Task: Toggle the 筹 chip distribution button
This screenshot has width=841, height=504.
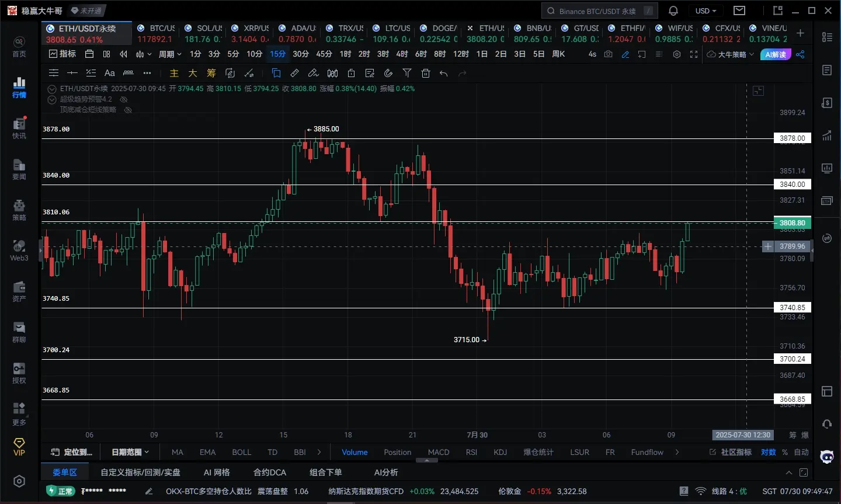Action: 211,73
